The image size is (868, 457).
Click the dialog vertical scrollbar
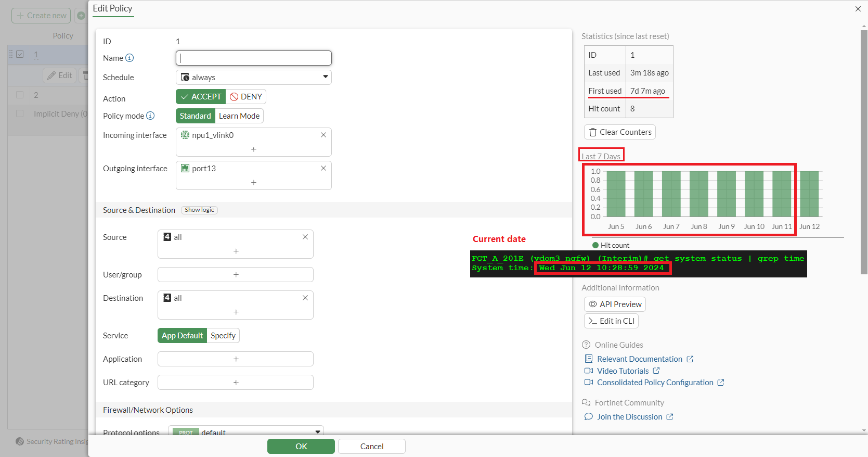click(864, 152)
